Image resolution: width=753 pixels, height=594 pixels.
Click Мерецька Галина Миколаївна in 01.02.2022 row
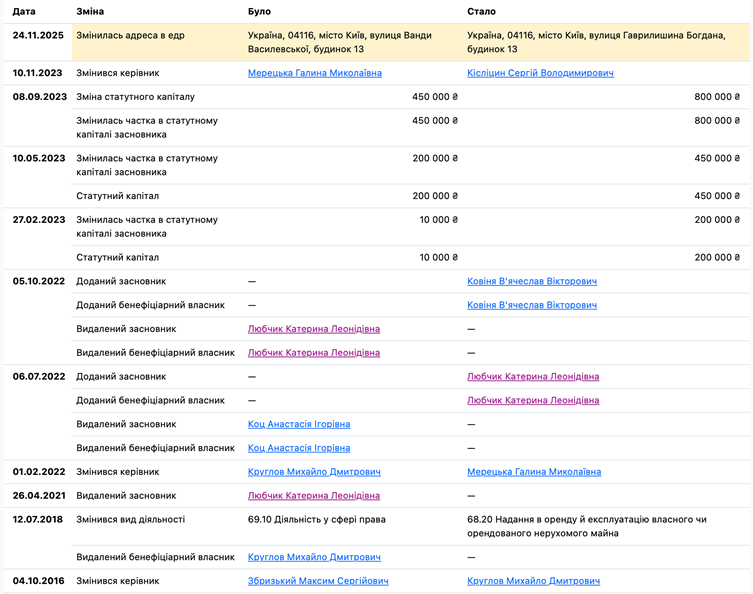[534, 472]
